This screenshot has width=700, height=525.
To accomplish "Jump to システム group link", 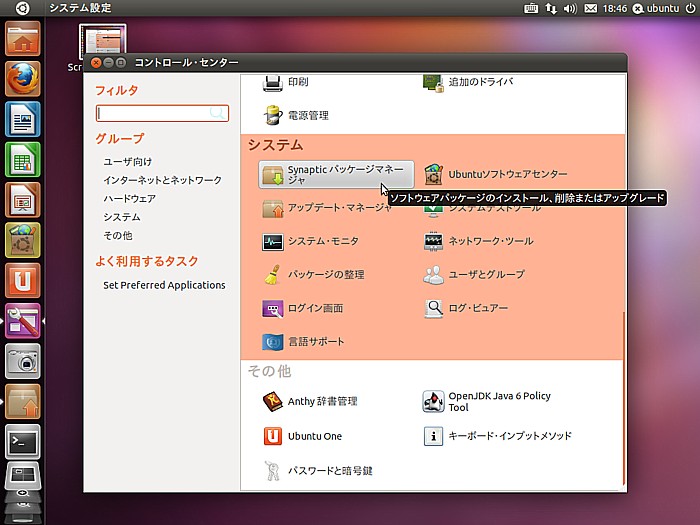I will [122, 217].
